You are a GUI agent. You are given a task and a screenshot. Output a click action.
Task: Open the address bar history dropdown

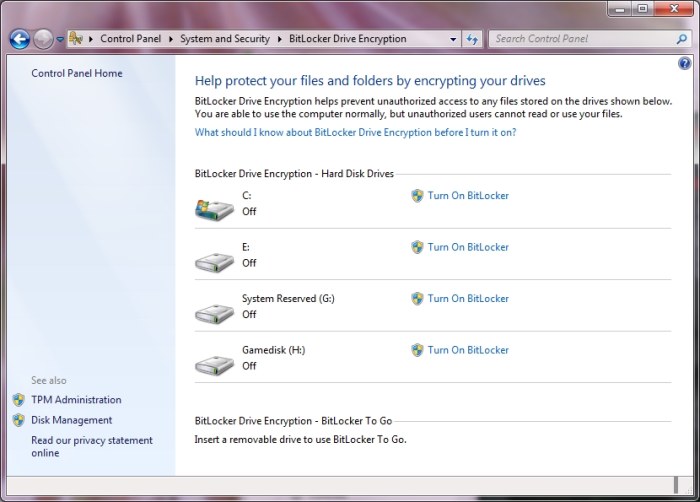pos(453,39)
